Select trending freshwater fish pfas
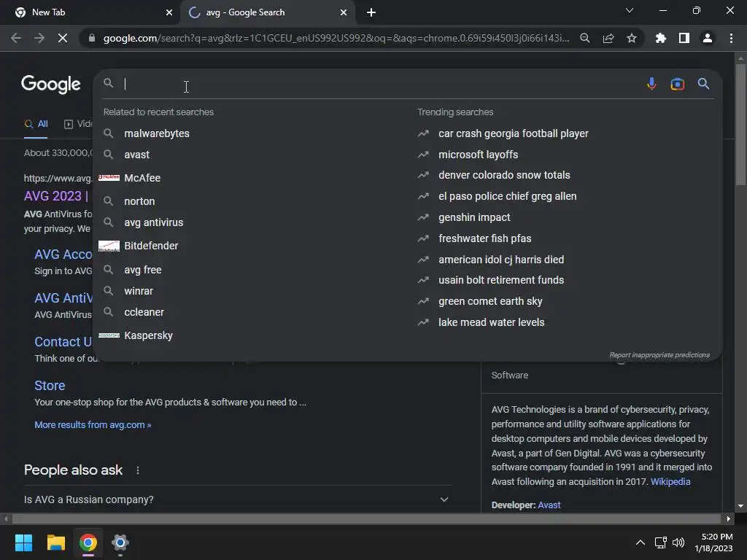747x560 pixels. pyautogui.click(x=484, y=238)
